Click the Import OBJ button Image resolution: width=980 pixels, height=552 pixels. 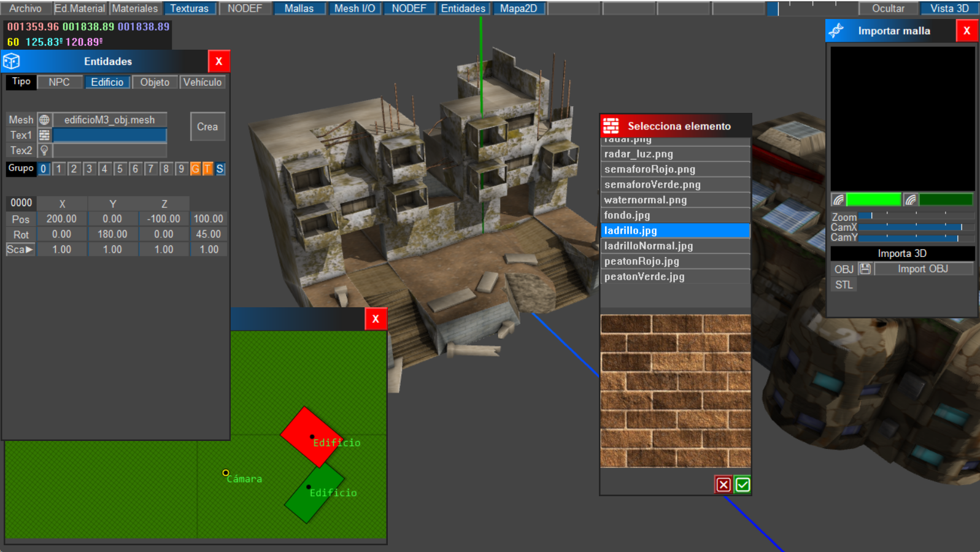(x=922, y=269)
